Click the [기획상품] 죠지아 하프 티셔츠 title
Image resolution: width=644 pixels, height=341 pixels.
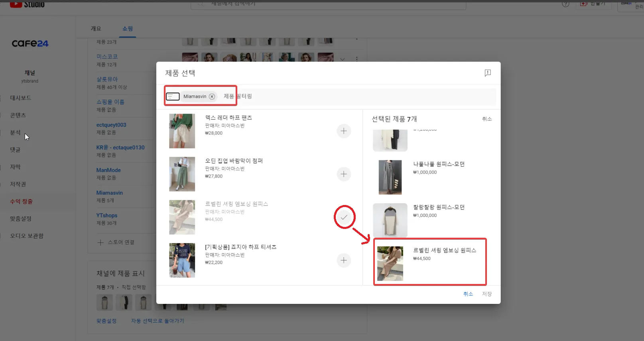[x=241, y=247]
